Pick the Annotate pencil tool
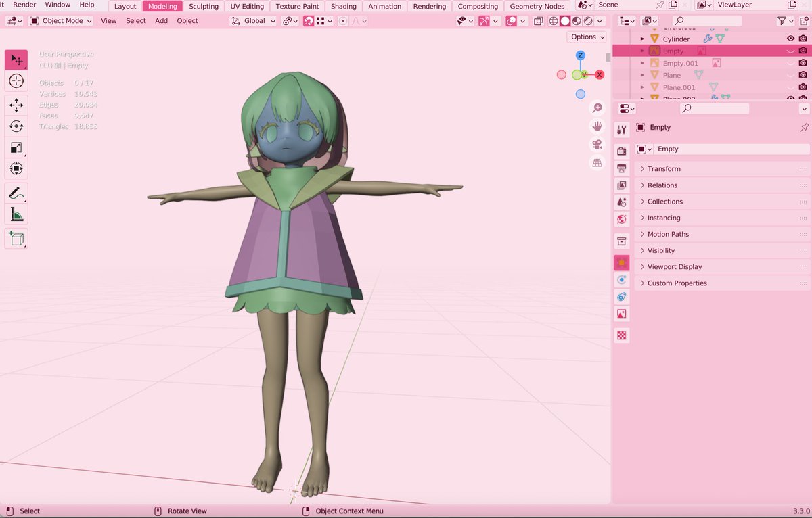 click(16, 193)
